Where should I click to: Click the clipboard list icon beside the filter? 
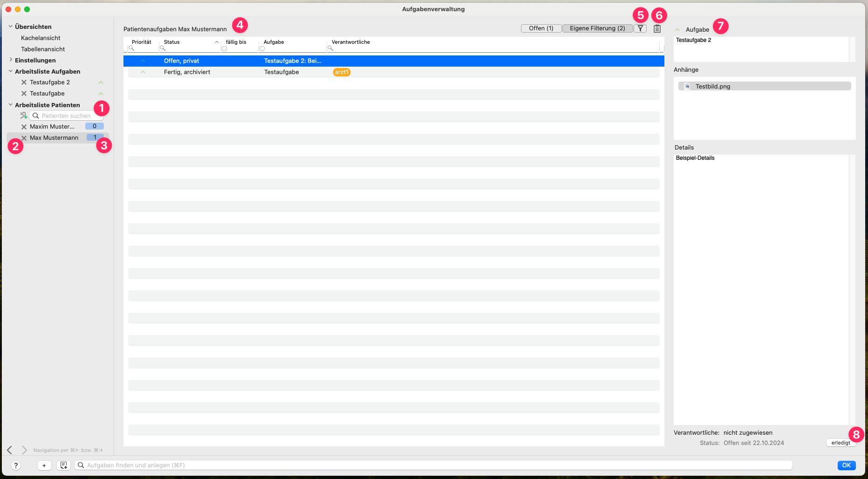coord(657,29)
